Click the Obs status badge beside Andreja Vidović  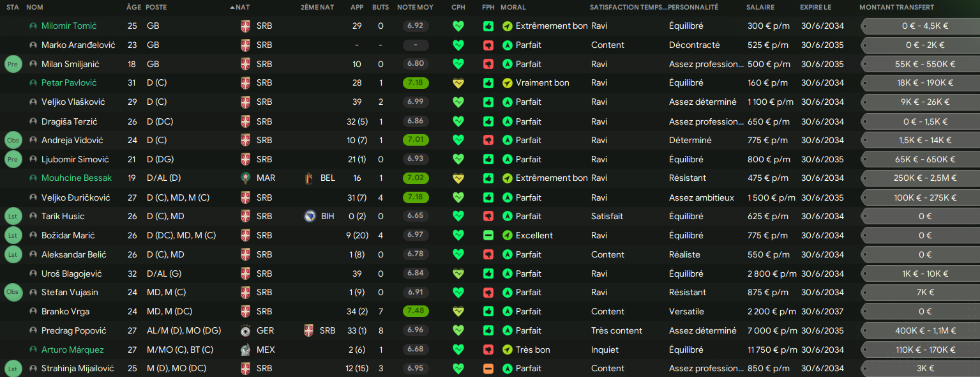(13, 140)
